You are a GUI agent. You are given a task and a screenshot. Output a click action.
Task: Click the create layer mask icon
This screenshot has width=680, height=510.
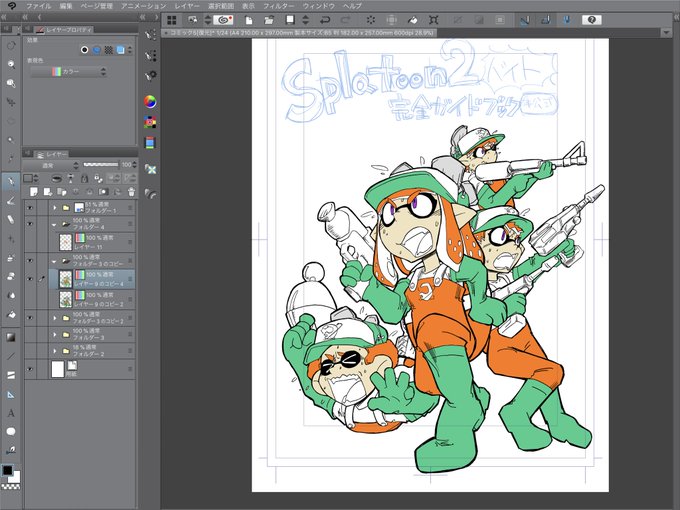103,192
